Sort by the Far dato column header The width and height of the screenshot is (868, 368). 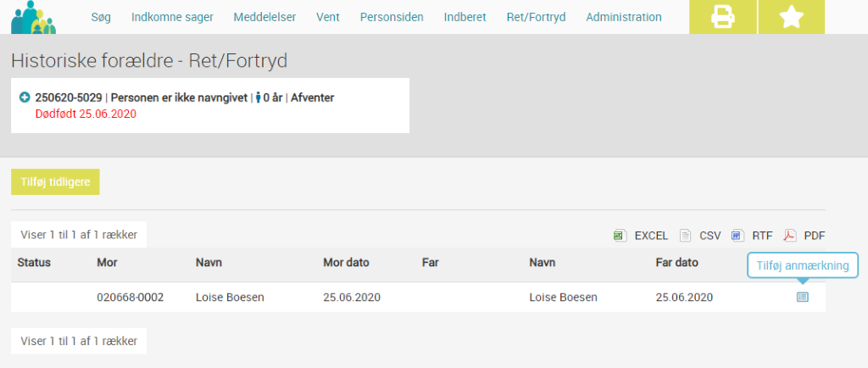[x=677, y=262]
